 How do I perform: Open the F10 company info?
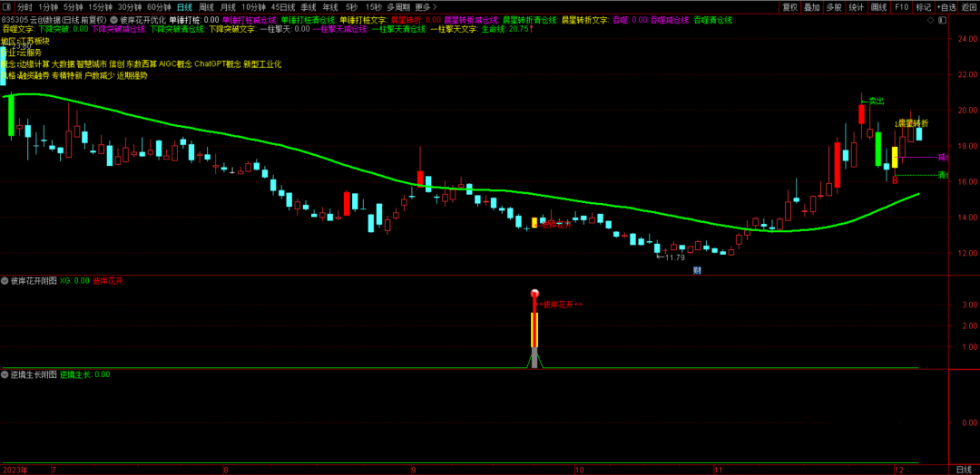[x=901, y=6]
